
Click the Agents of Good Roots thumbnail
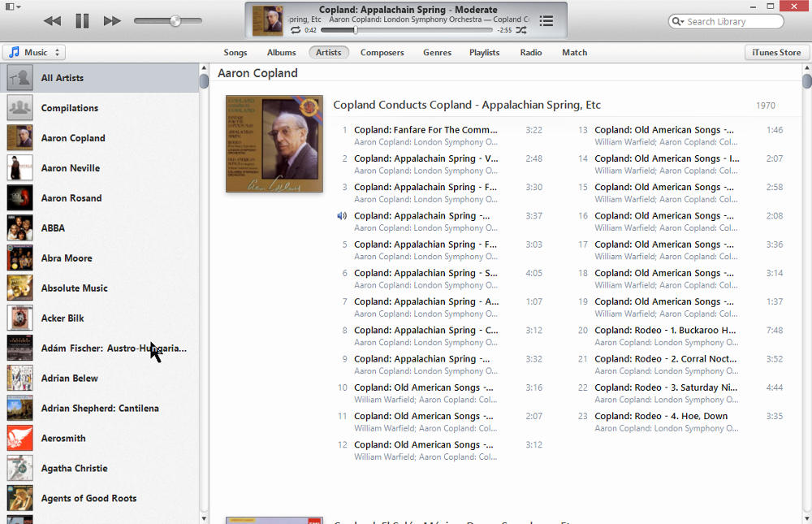(19, 499)
